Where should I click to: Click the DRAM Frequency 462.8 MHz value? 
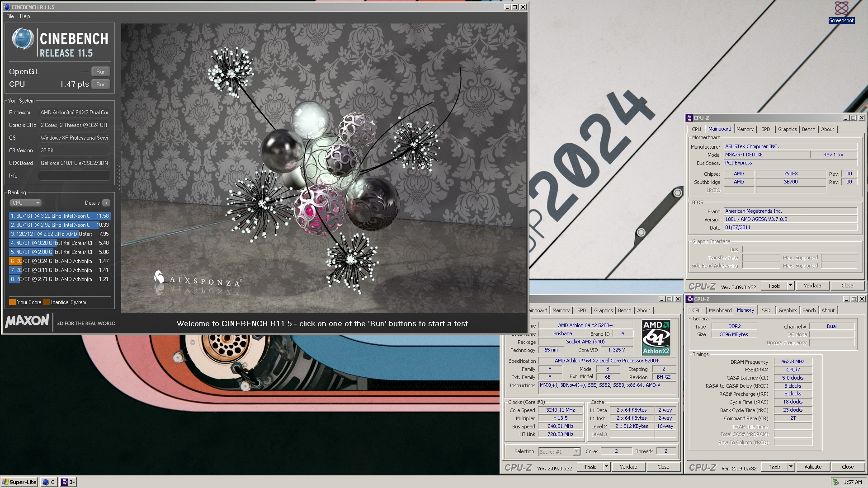(793, 361)
